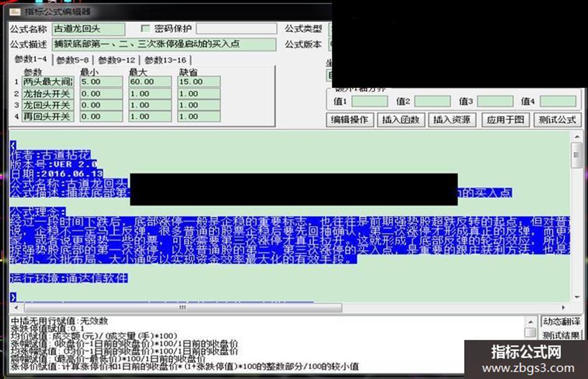Screen dimensions: 588x379
Task: Click the horizontal scrollbar thumb
Action: (183, 307)
